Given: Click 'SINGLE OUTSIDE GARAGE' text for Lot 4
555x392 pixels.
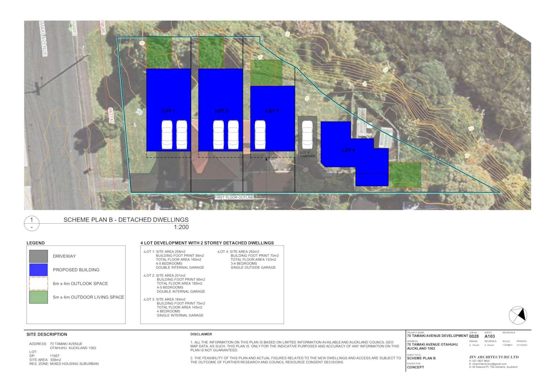Looking at the screenshot, I should (253, 267).
